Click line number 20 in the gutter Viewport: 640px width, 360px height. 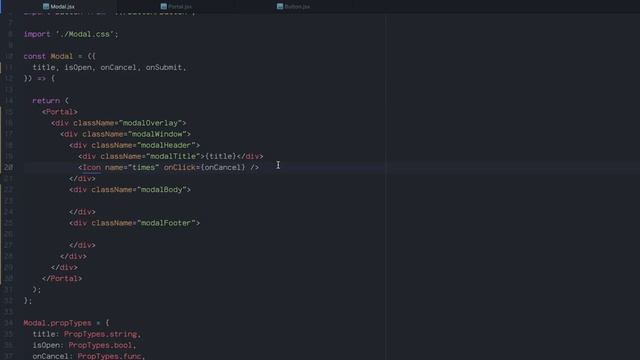click(8, 167)
